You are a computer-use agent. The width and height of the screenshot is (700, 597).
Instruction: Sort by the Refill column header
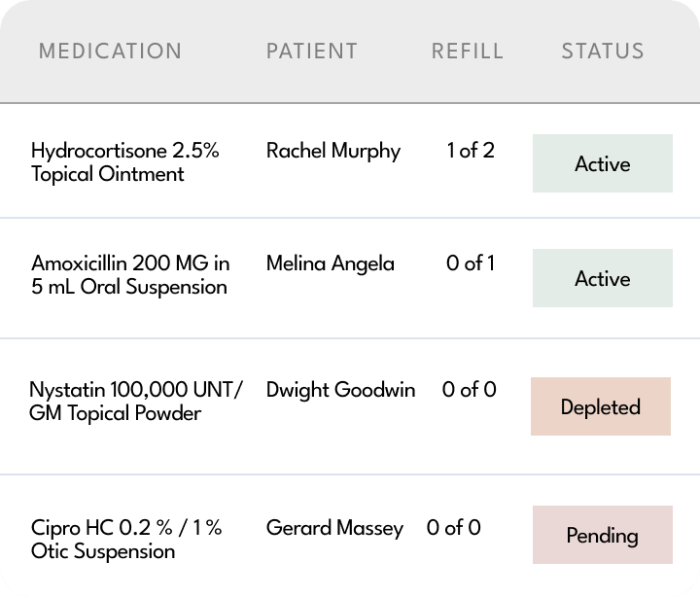tap(467, 51)
